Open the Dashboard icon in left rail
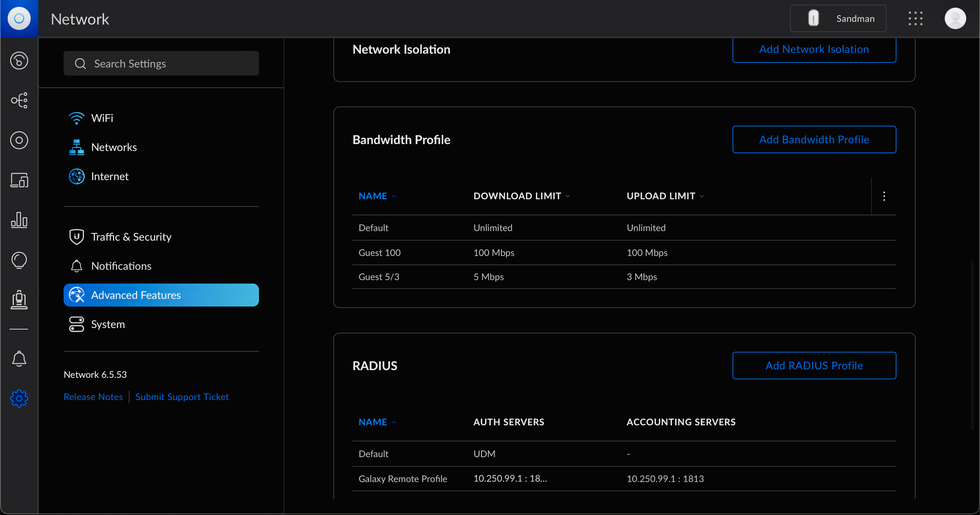980x515 pixels. coord(19,61)
